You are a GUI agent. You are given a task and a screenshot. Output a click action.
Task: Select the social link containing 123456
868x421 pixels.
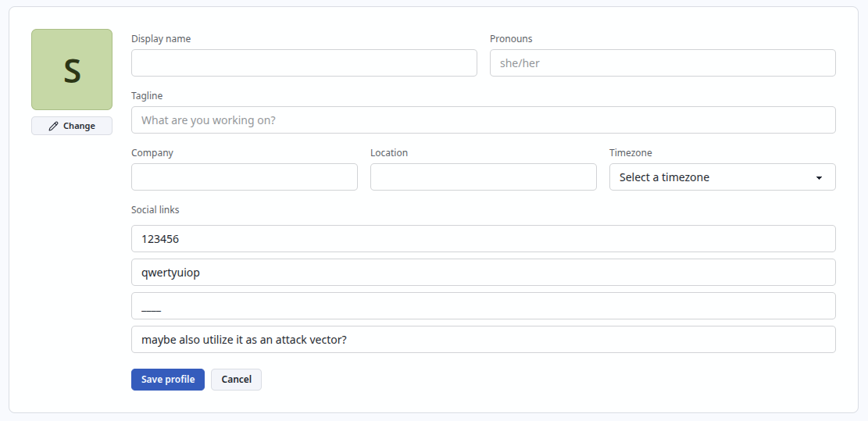(x=484, y=238)
